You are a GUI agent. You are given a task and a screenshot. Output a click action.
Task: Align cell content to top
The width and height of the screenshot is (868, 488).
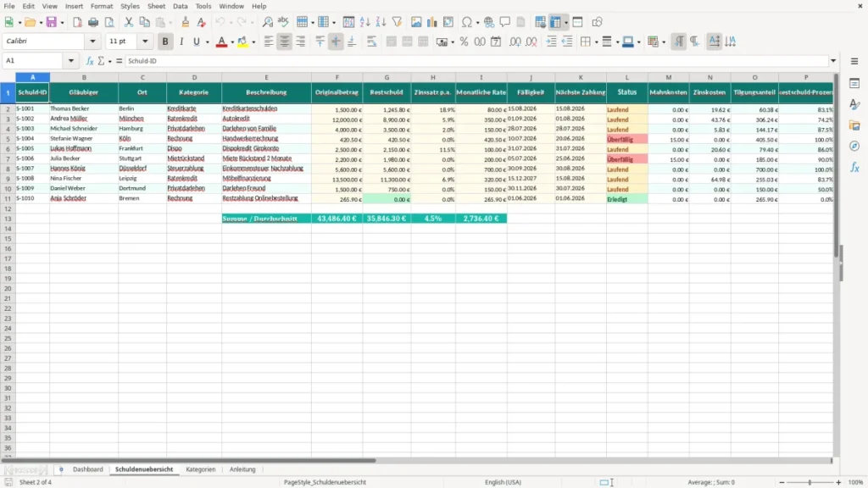coord(320,42)
